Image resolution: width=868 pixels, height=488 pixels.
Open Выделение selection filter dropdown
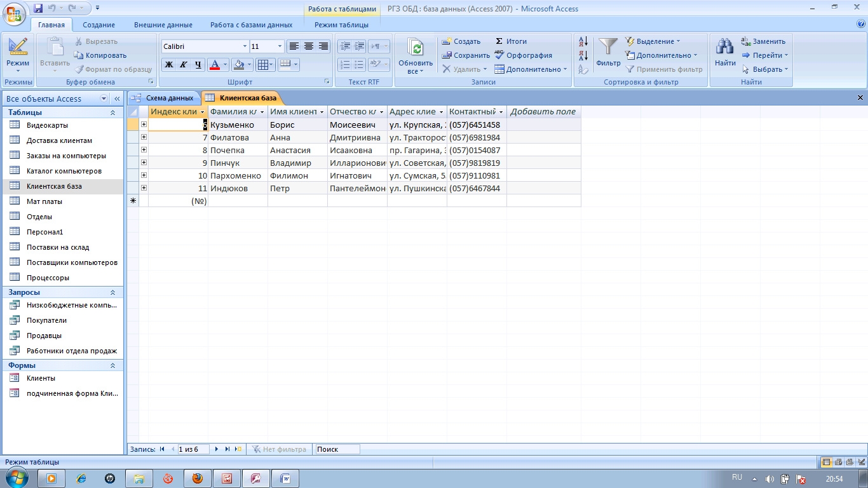point(653,41)
